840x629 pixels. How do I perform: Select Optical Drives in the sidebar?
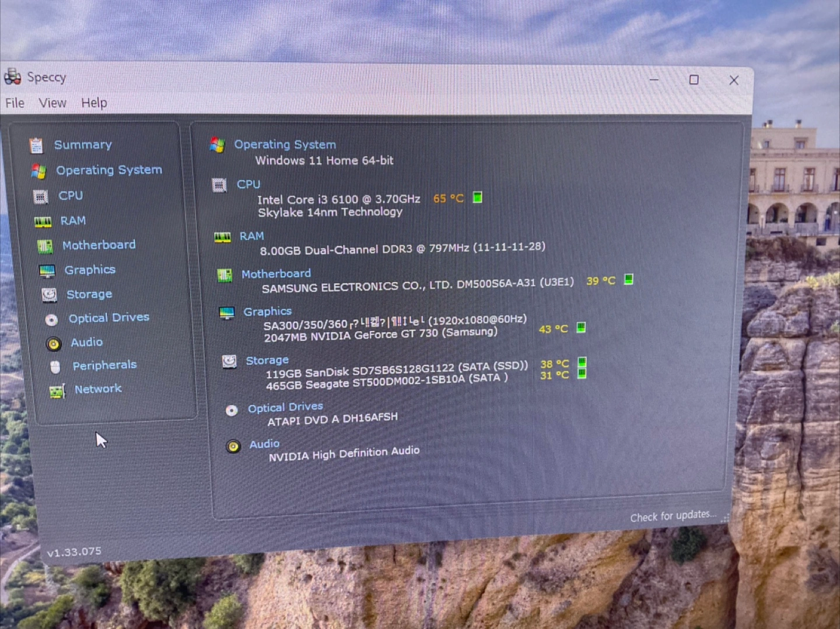tap(109, 318)
